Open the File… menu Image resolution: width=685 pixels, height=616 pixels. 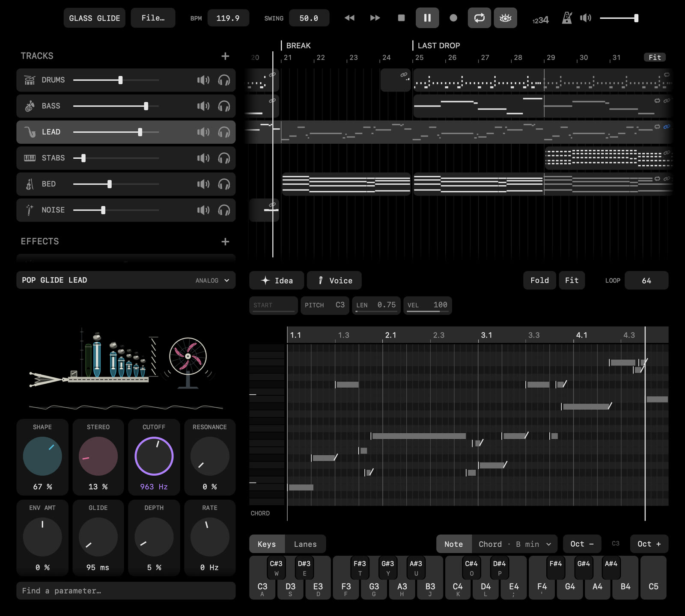click(x=153, y=18)
